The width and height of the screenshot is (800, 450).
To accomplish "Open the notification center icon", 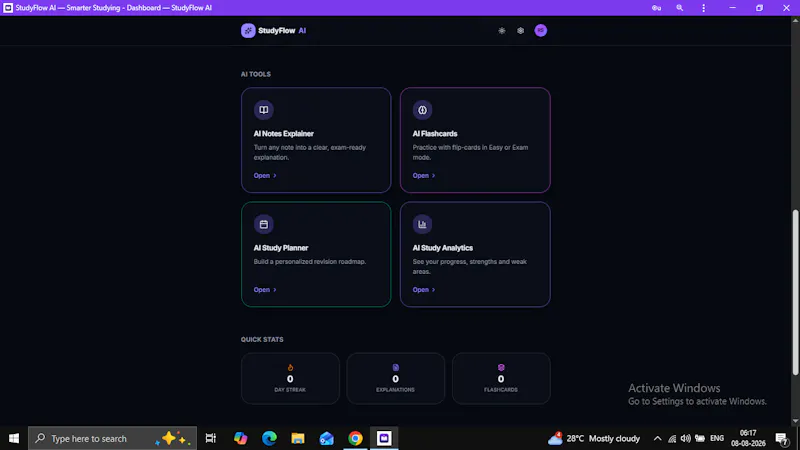I will click(782, 438).
